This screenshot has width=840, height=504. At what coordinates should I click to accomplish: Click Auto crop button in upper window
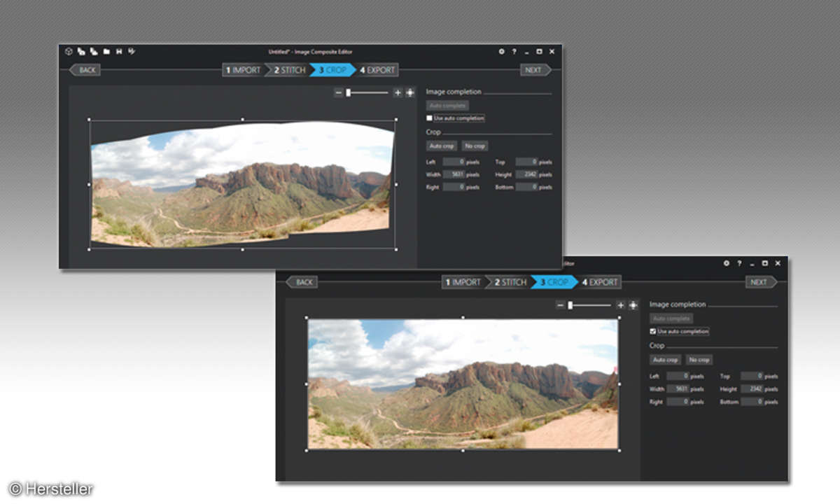[x=442, y=146]
